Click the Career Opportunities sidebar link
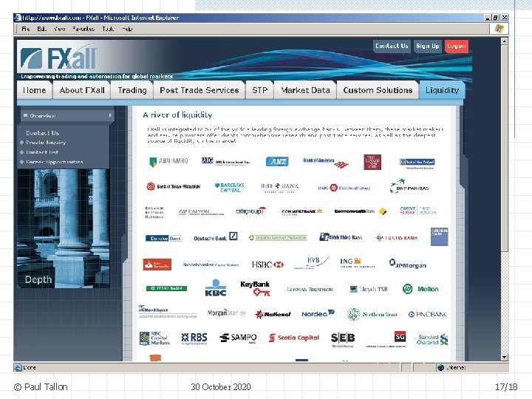Viewport: 532px width, 399px height. (x=55, y=162)
